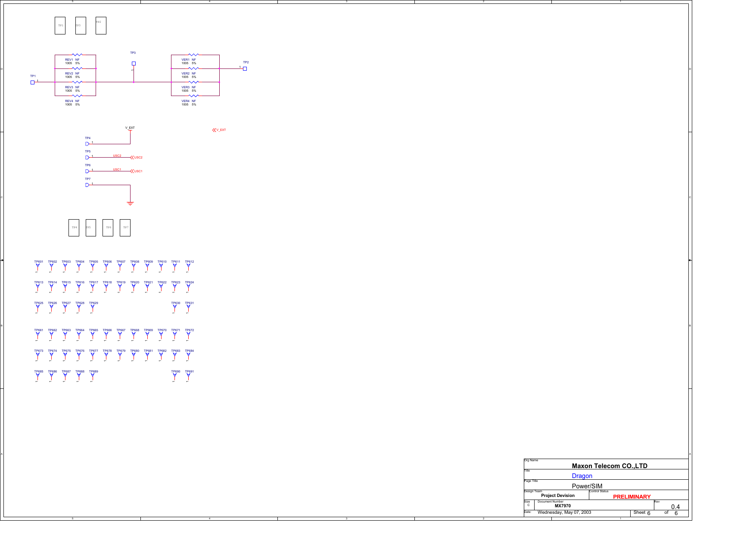756x534 pixels.
Task: Select the TP3 test pad square symbol
Action: [x=133, y=63]
